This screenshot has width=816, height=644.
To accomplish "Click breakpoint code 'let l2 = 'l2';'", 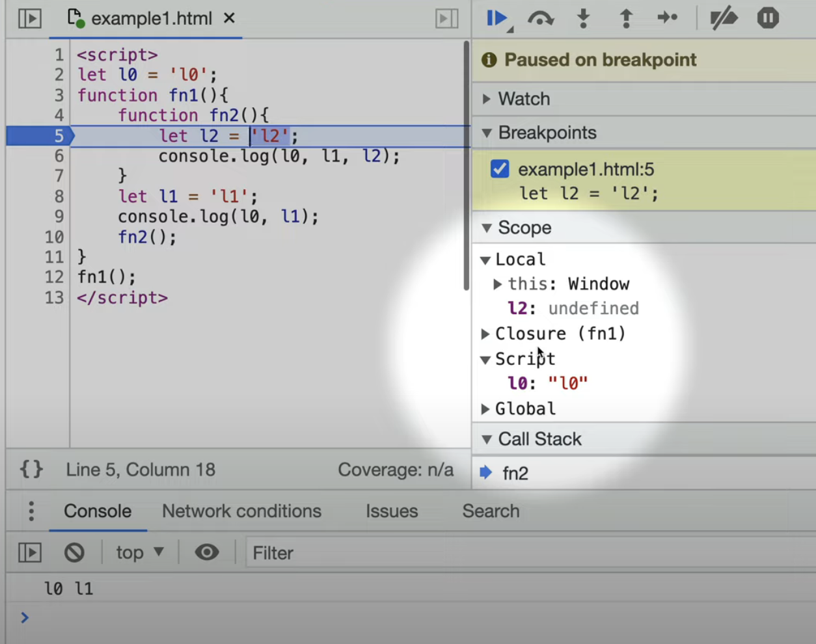I will pyautogui.click(x=588, y=193).
